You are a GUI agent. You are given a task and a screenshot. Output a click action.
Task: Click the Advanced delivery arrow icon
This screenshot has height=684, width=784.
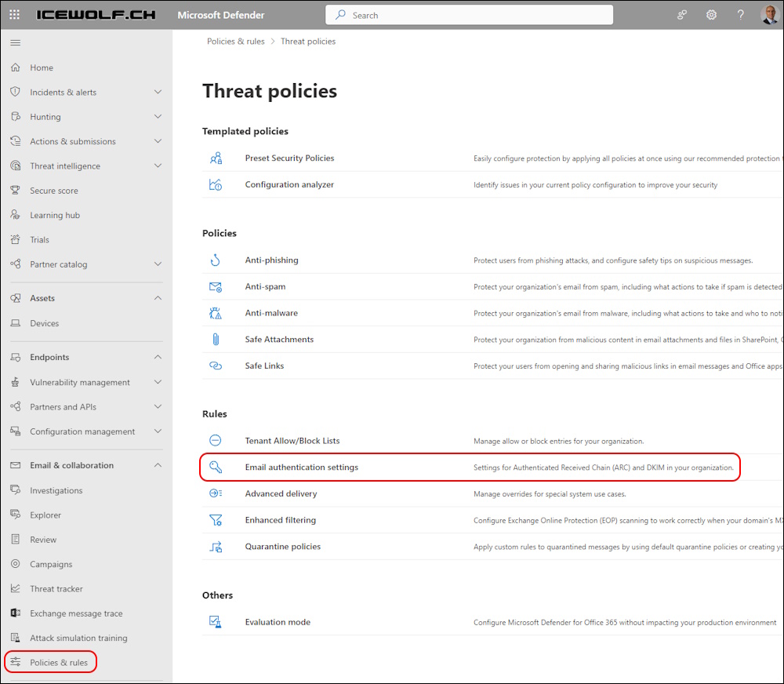216,493
